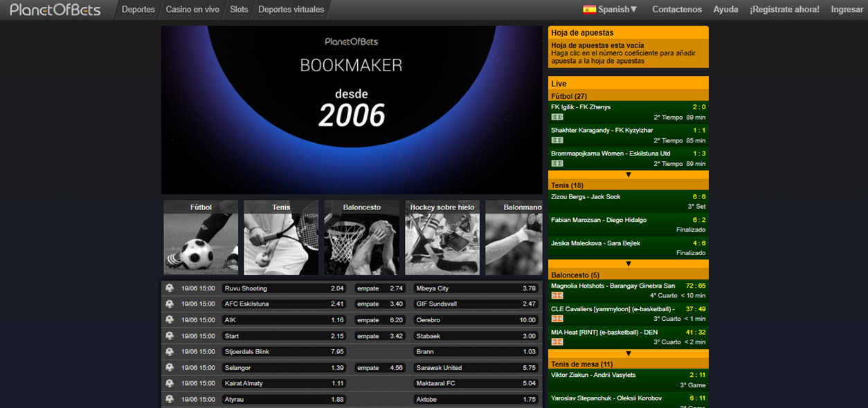Expand more live Fútbol matches arrow
Screen dimensions: 868x408
(629, 175)
